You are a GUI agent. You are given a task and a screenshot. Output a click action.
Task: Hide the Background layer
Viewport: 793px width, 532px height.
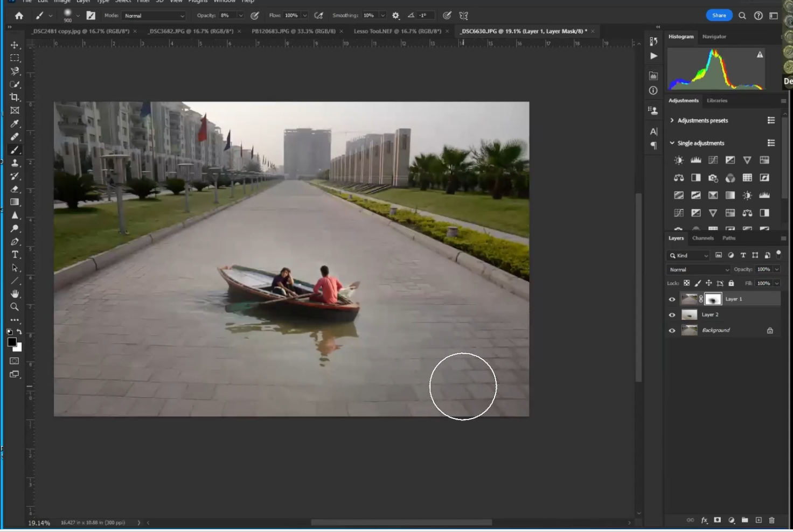672,331
